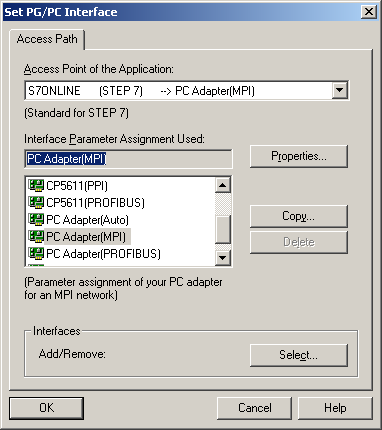Viewport: 382px width, 430px height.
Task: Open Help for this dialog
Action: tap(335, 408)
